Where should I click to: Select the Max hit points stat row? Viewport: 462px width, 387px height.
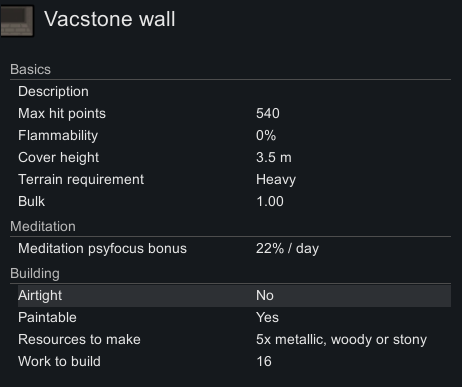tap(234, 113)
